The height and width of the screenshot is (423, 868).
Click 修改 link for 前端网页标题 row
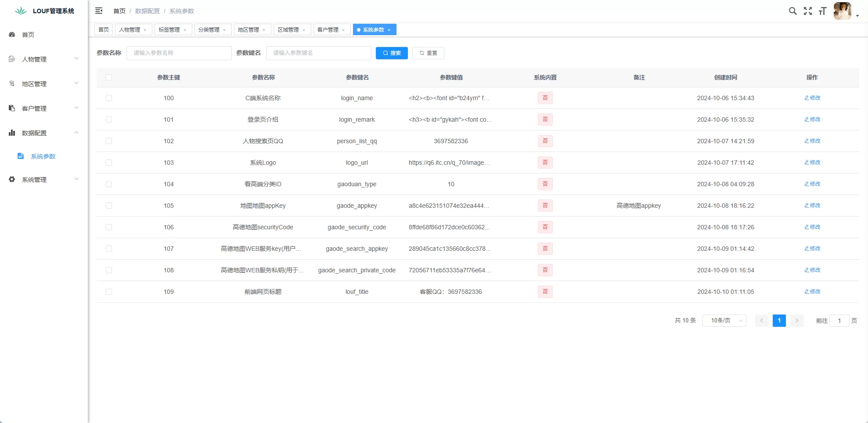(x=812, y=291)
